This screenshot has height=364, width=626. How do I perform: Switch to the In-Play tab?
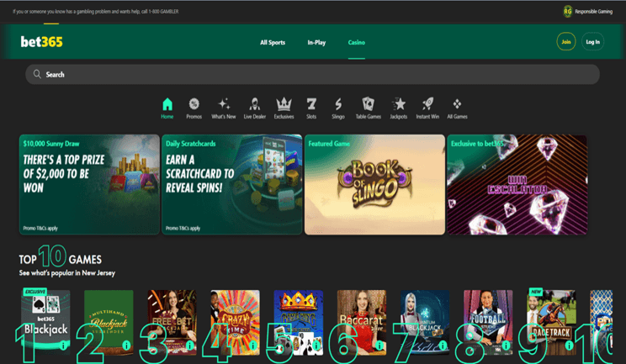[316, 42]
